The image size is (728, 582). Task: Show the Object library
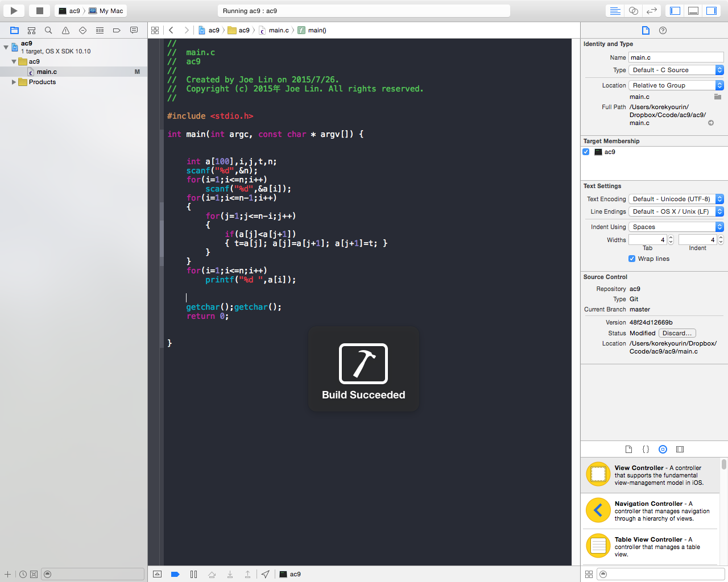(x=663, y=449)
